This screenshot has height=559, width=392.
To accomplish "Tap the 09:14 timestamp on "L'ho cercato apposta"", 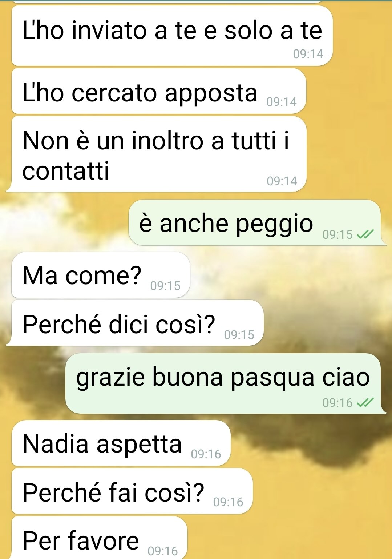I will [282, 102].
